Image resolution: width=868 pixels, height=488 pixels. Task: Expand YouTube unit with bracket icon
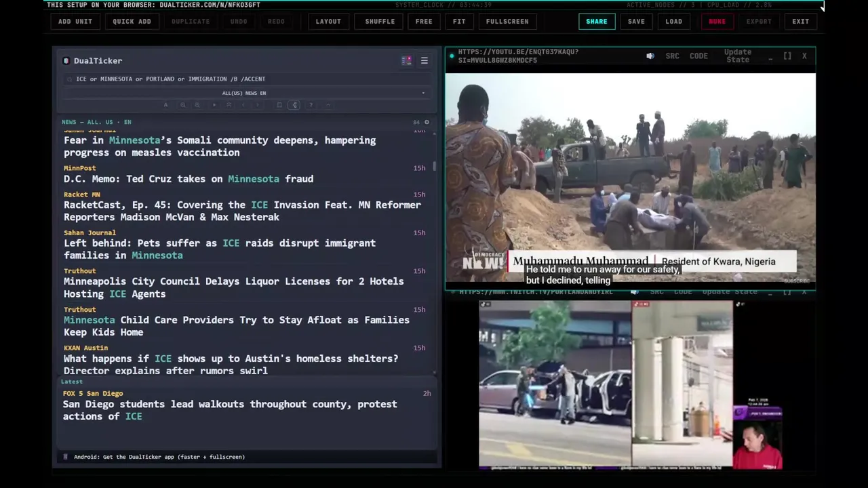(787, 56)
